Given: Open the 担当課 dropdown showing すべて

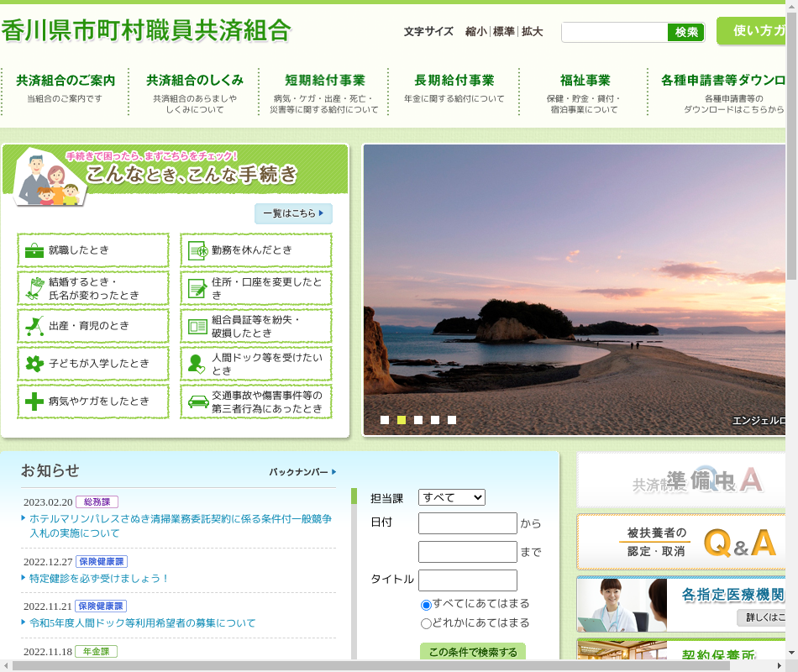Looking at the screenshot, I should tap(452, 497).
